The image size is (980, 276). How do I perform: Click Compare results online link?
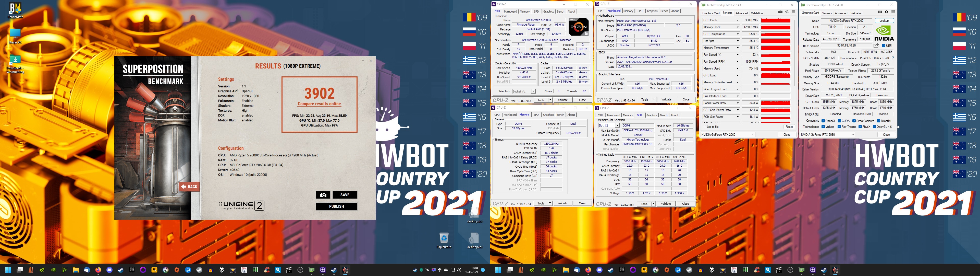319,104
